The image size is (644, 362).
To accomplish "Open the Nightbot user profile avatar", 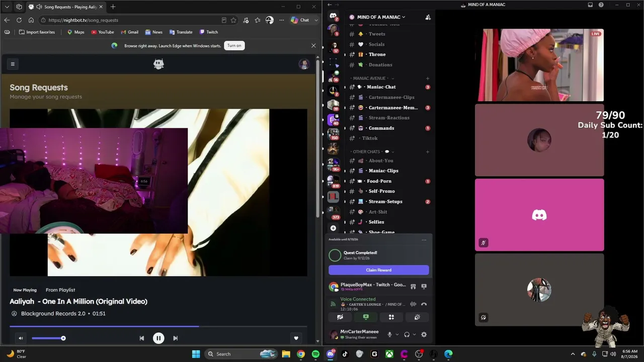I will (303, 64).
